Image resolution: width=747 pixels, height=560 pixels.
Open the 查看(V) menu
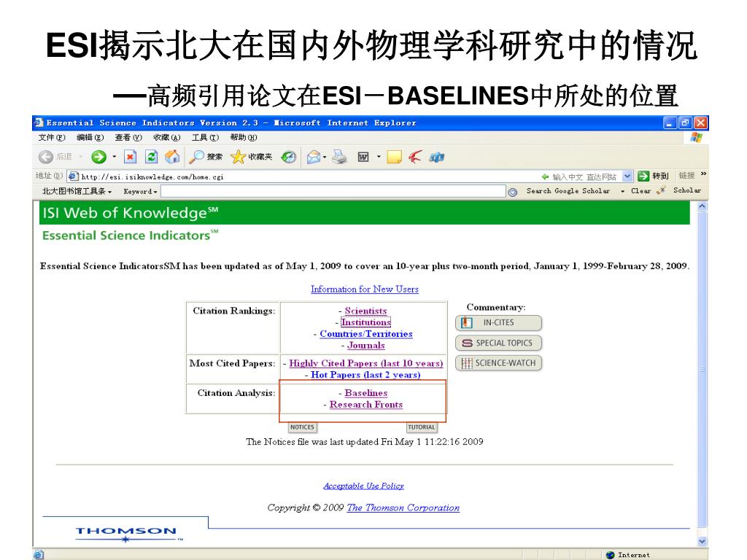tap(128, 138)
